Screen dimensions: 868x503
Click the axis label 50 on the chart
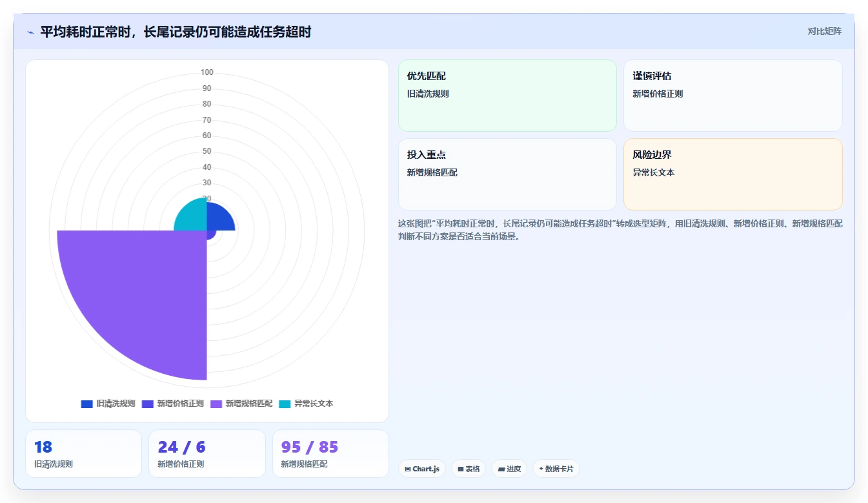click(x=207, y=151)
